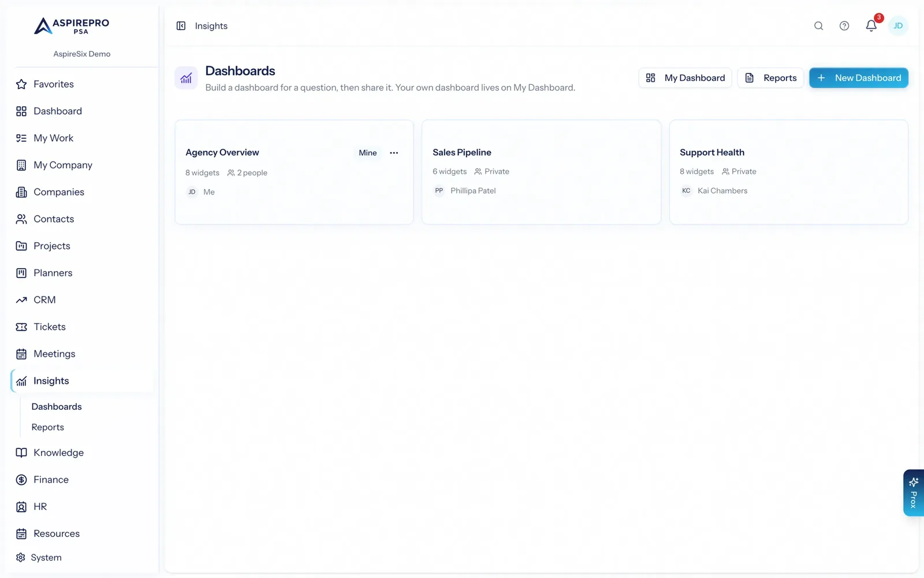Open the Prox assistant side tab
924x578 pixels.
[x=914, y=493]
